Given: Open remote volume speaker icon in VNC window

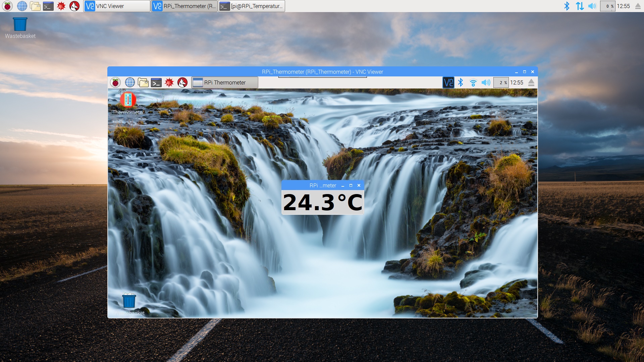Looking at the screenshot, I should pos(486,82).
